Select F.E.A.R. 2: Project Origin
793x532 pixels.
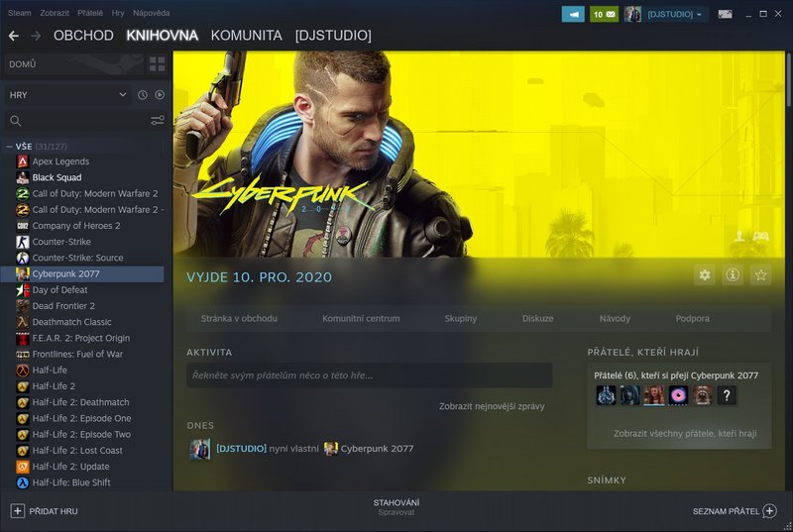pyautogui.click(x=83, y=338)
